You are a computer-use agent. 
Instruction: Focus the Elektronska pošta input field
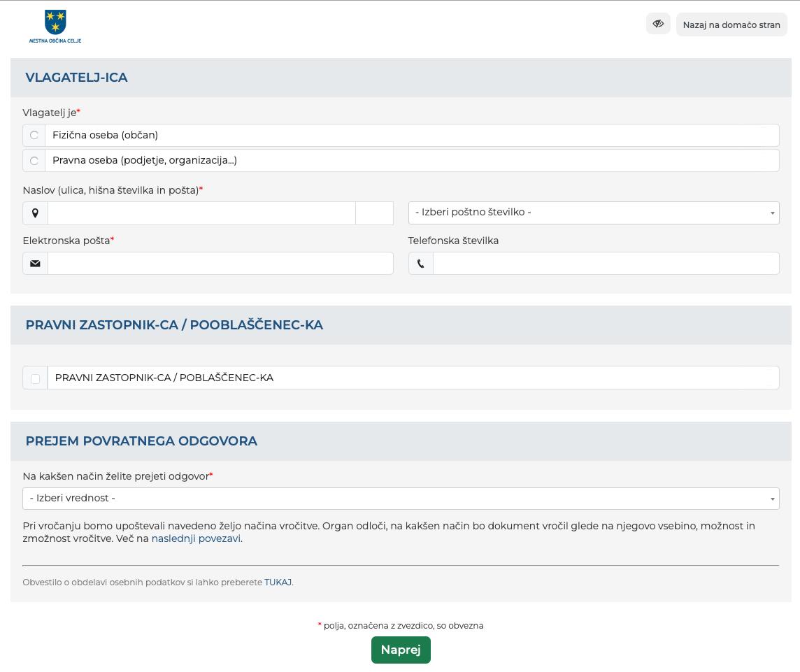220,264
